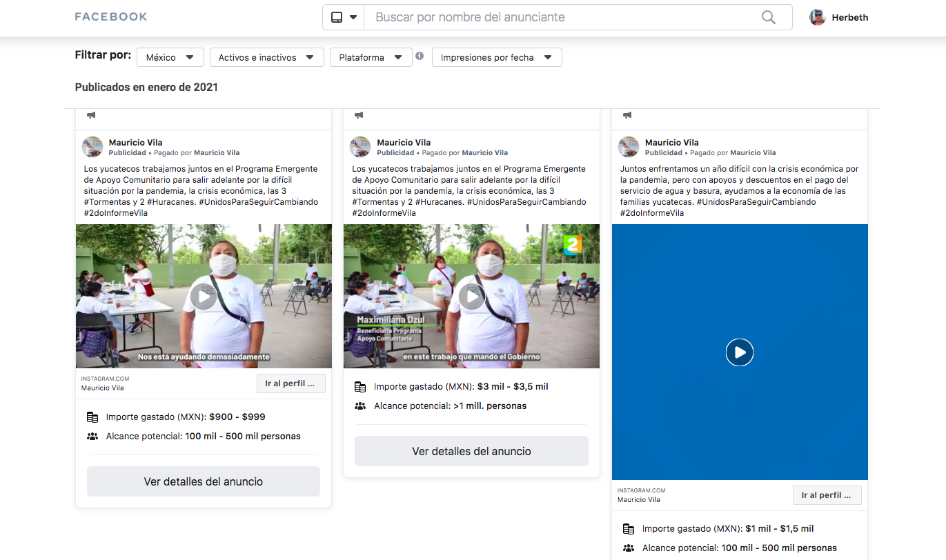The height and width of the screenshot is (560, 946).
Task: Click "Pagado por Mauricio Vila" on first ad
Action: (197, 153)
